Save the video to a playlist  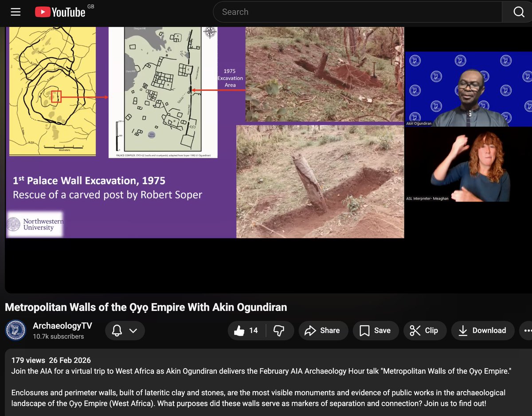click(376, 330)
